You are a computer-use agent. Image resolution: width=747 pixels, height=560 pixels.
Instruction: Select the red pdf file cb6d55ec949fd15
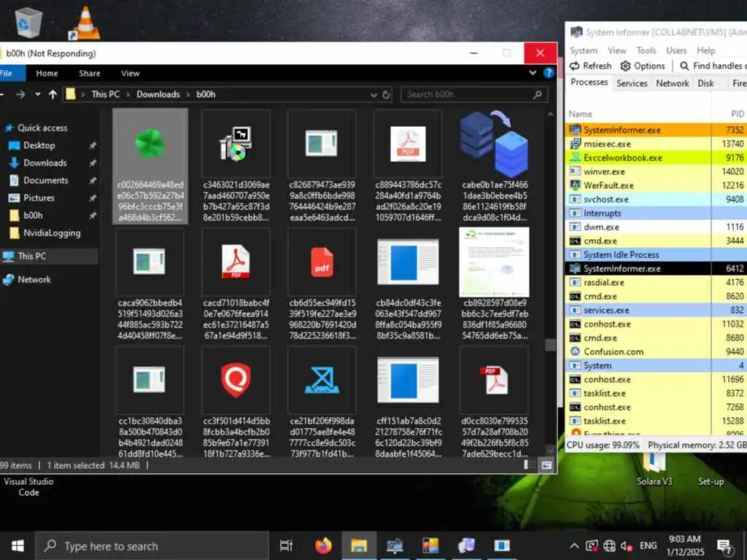pyautogui.click(x=322, y=284)
